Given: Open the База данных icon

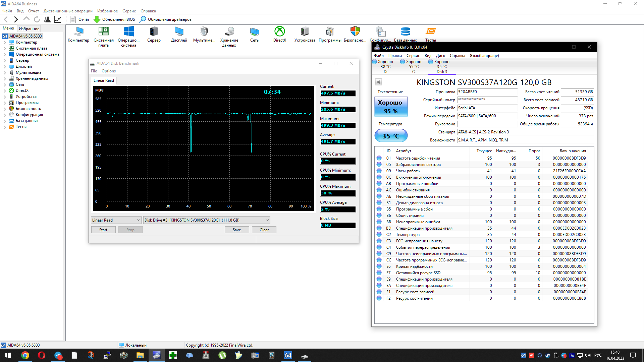Looking at the screenshot, I should coord(405,34).
